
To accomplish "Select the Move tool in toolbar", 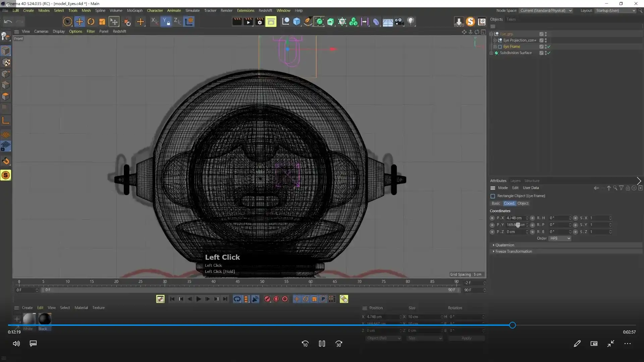I will (x=79, y=22).
